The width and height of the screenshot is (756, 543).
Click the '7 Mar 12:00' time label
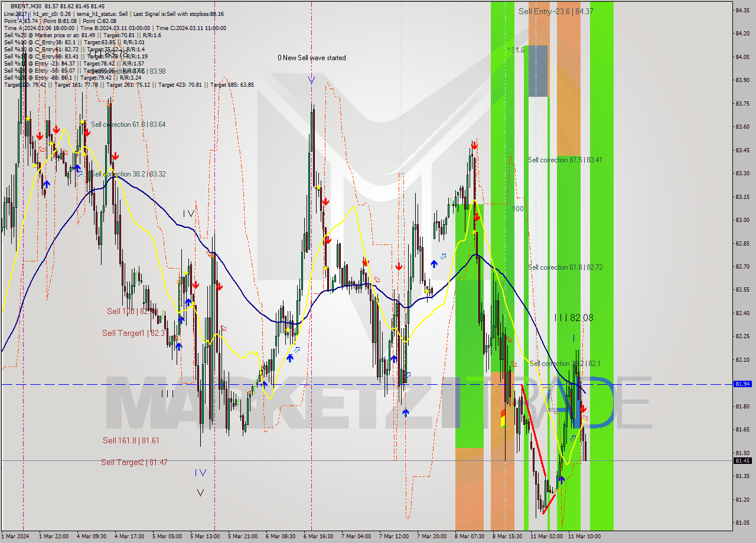pyautogui.click(x=394, y=537)
